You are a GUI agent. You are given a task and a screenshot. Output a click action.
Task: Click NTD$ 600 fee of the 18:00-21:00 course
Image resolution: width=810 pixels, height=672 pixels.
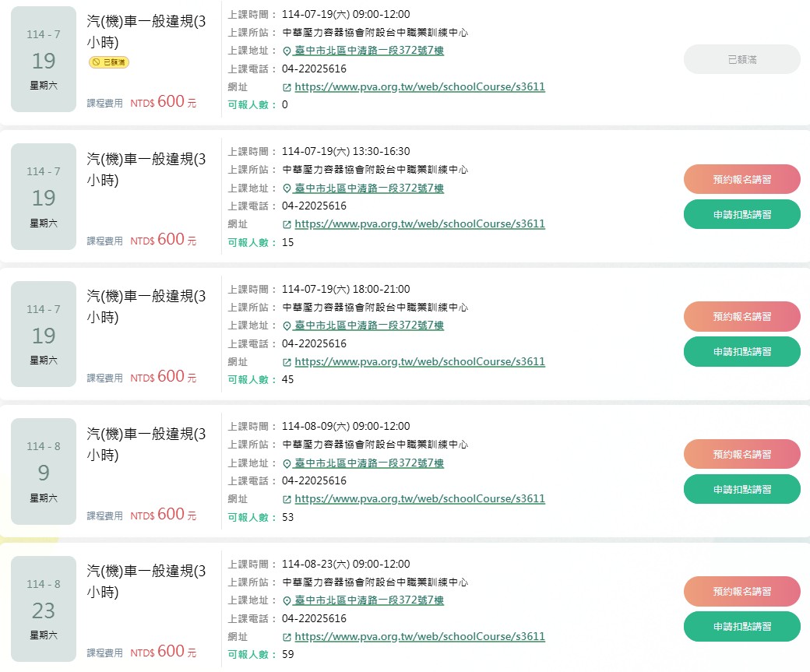coord(164,377)
